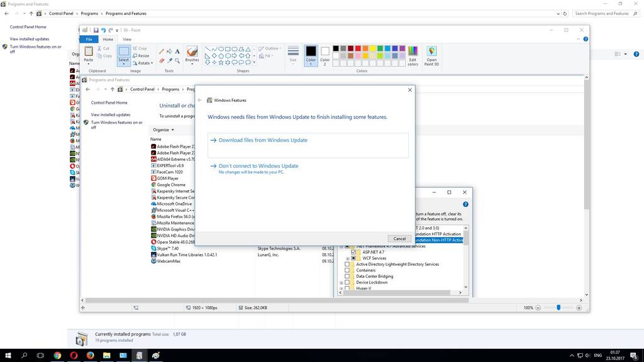This screenshot has height=362, width=644.
Task: Pick the Fill with color bucket tool
Action: pos(170,52)
